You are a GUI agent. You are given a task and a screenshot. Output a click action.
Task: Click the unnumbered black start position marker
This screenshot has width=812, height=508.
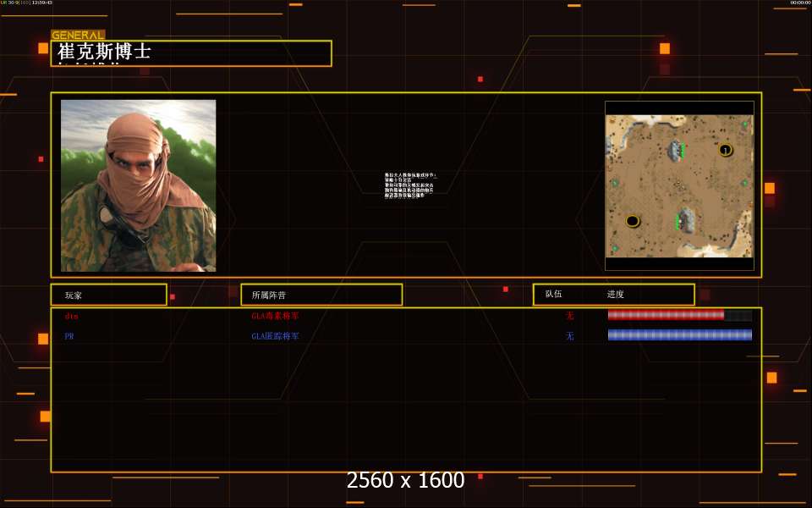tap(632, 221)
